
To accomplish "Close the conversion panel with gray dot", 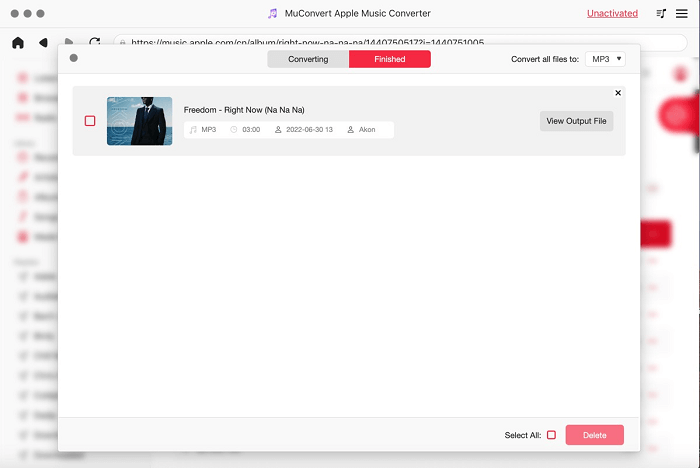I will [74, 58].
